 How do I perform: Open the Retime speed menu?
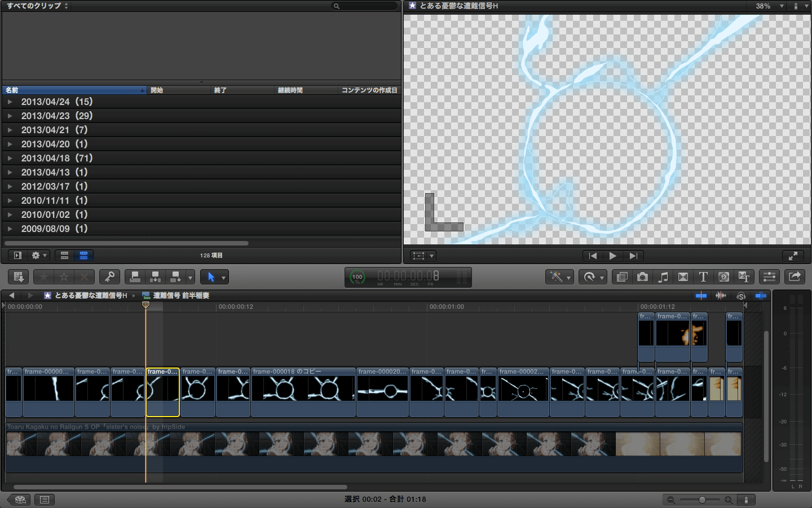[592, 277]
